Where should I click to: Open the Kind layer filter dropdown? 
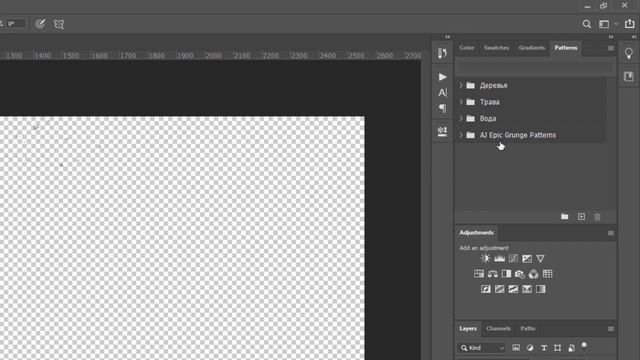pyautogui.click(x=482, y=348)
